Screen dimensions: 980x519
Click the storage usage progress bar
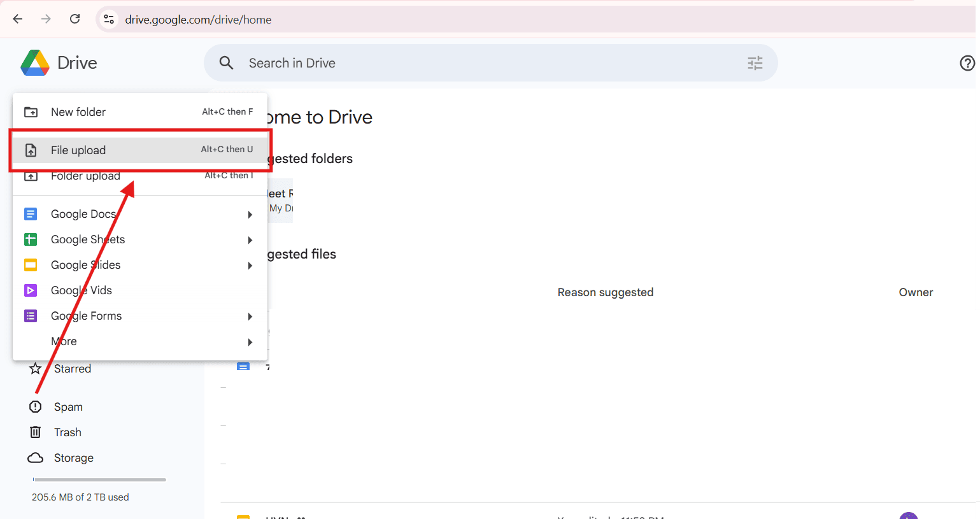point(99,480)
